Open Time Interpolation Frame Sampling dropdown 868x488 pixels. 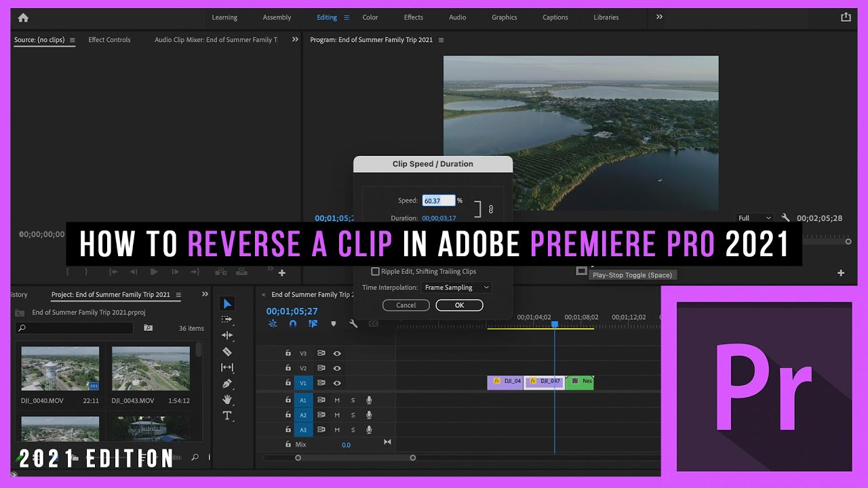pos(456,287)
